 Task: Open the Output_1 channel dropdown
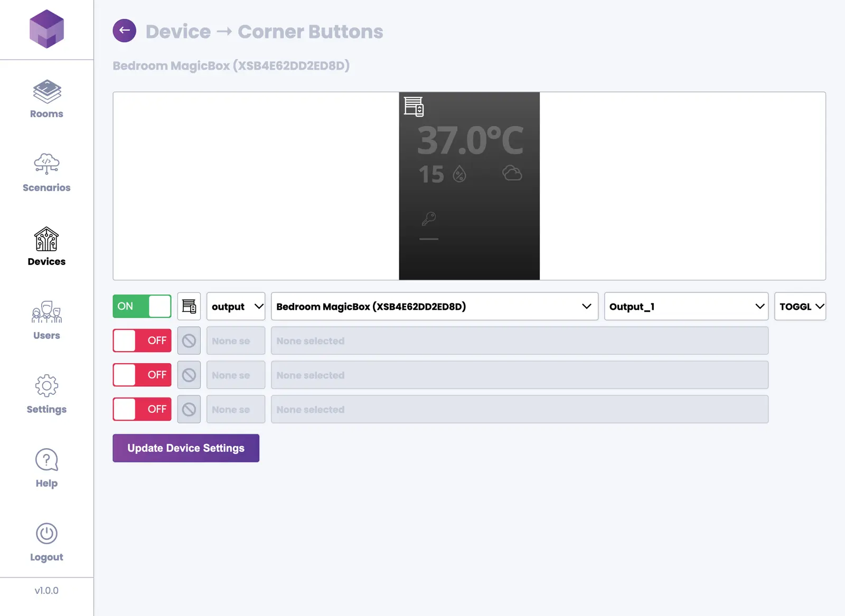[x=686, y=306]
